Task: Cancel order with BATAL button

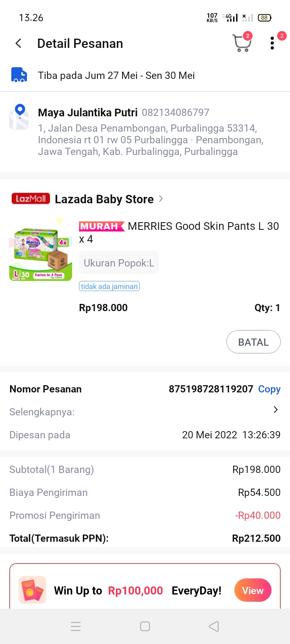Action: (x=253, y=342)
